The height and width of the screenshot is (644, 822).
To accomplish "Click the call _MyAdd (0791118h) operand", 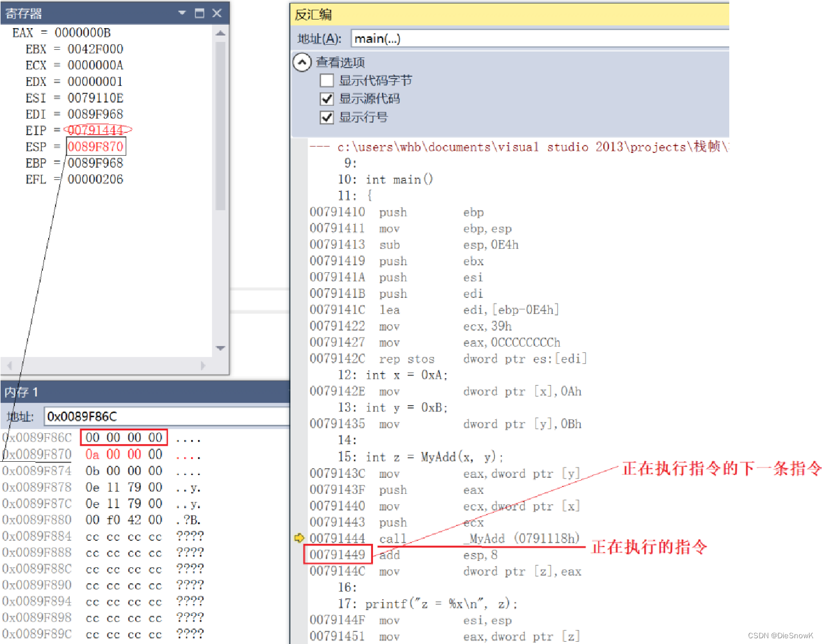I will 521,539.
